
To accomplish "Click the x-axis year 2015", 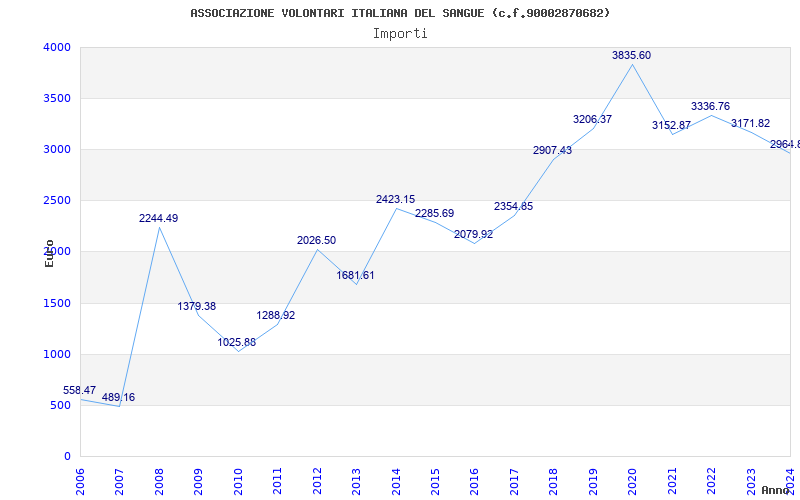I will [435, 482].
